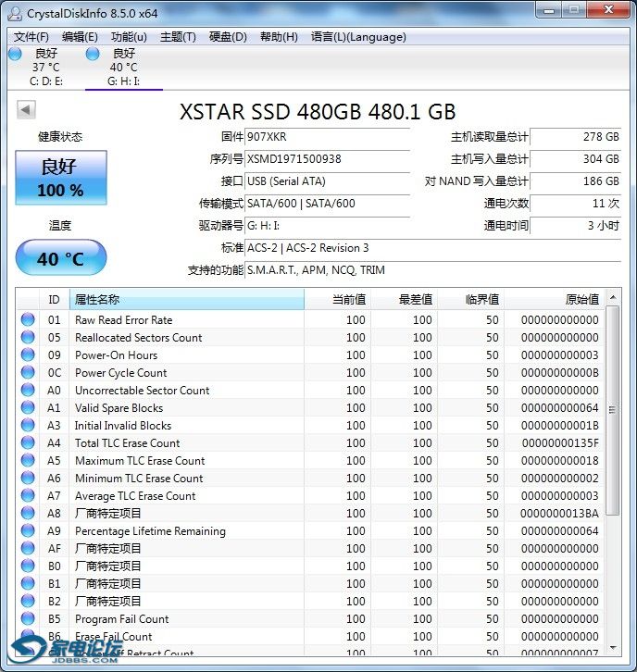Click status icon for Valid Spare Blocks
The height and width of the screenshot is (672, 637).
click(28, 407)
